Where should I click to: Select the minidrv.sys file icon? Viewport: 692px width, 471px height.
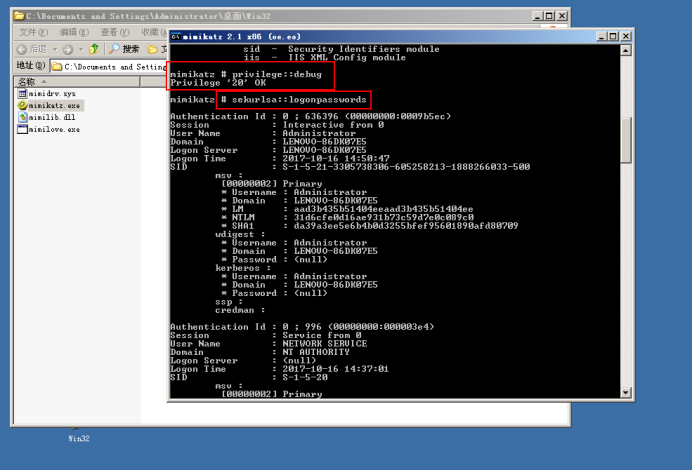(x=23, y=94)
